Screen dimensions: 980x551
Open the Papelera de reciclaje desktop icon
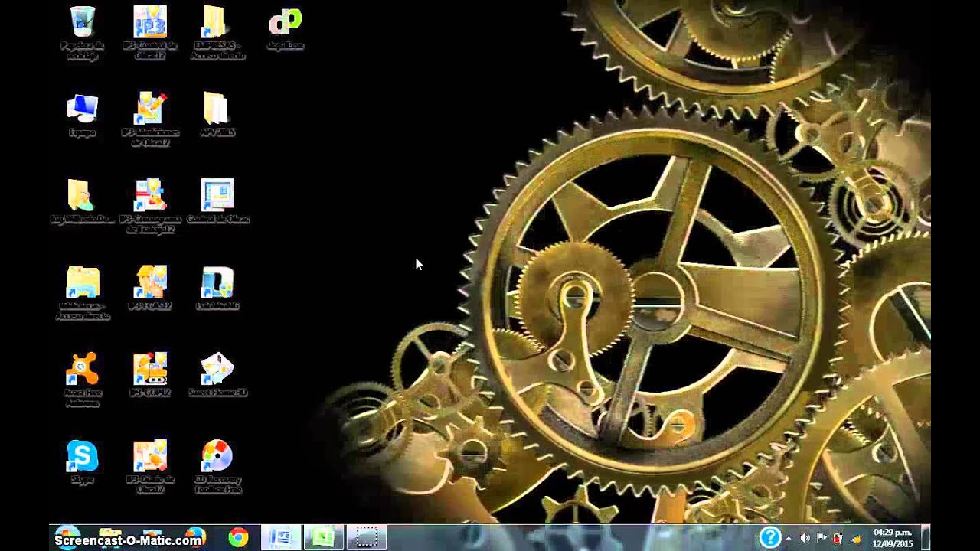[x=82, y=32]
